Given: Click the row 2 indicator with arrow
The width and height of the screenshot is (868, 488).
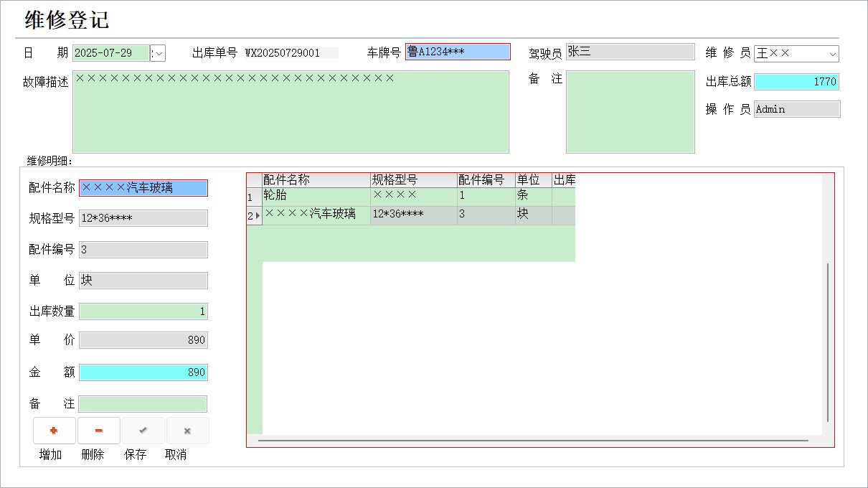Looking at the screenshot, I should [x=254, y=215].
